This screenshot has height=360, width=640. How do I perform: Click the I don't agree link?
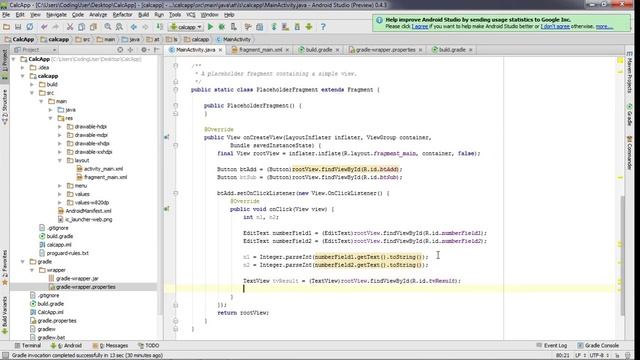(x=555, y=26)
